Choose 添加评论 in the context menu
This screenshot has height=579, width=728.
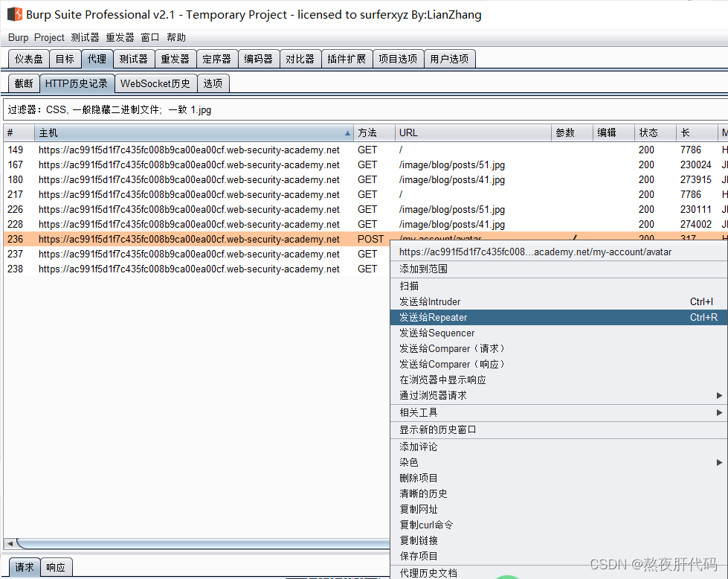tap(559, 447)
